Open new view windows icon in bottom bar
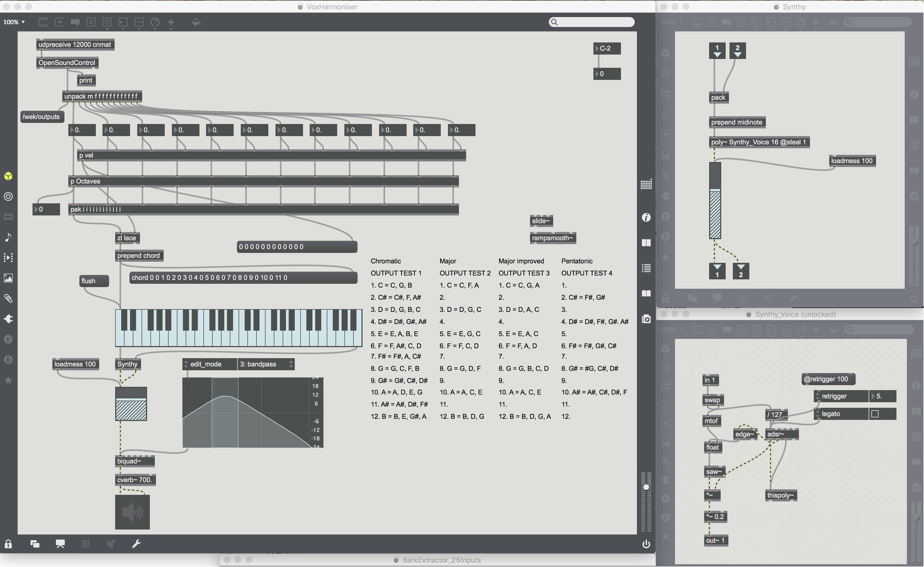Viewport: 924px width, 567px height. pyautogui.click(x=35, y=544)
